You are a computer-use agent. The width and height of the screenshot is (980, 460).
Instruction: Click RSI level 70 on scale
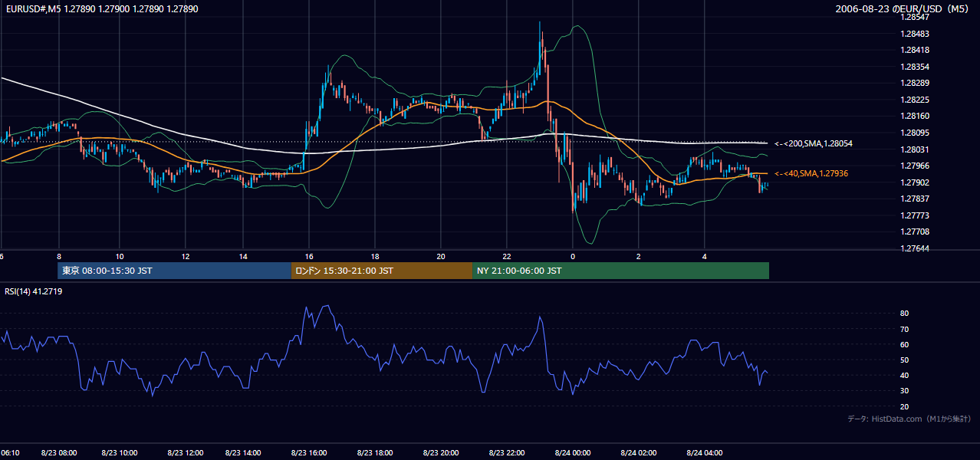click(905, 329)
